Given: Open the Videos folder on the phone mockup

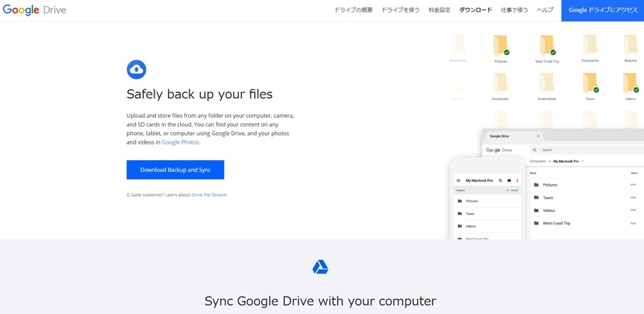Looking at the screenshot, I should click(487, 227).
